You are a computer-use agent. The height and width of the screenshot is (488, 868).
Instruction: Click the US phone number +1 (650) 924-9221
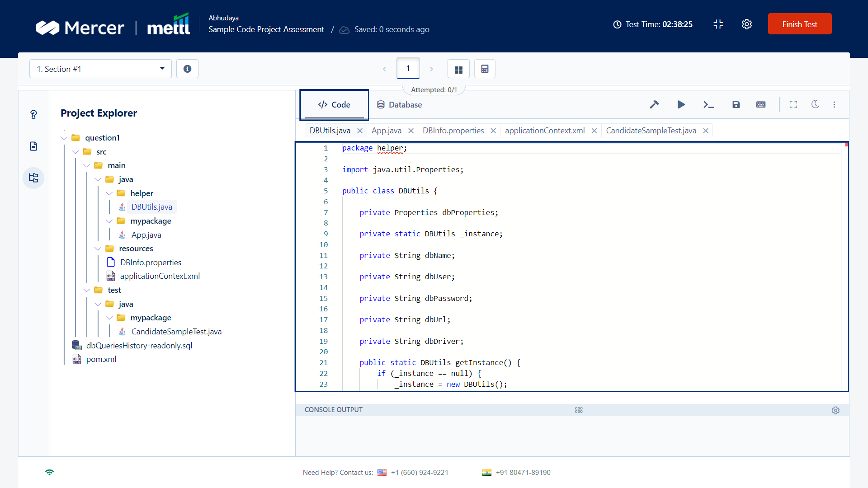419,472
